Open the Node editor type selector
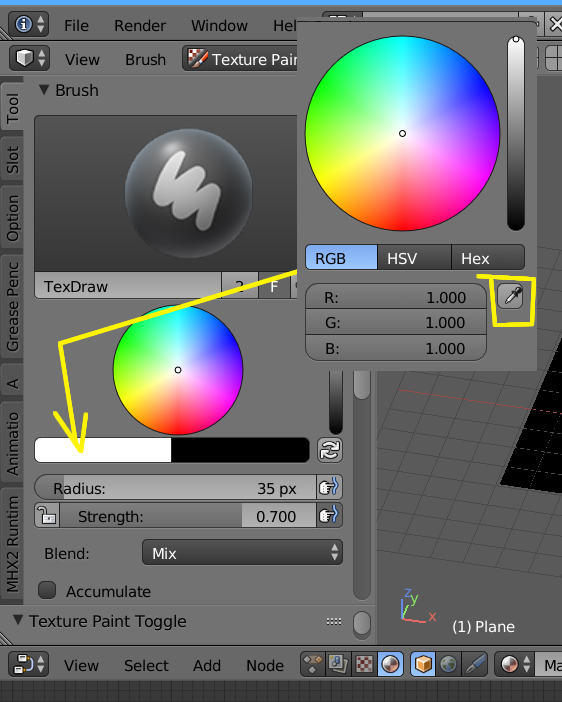This screenshot has height=702, width=562. click(29, 664)
